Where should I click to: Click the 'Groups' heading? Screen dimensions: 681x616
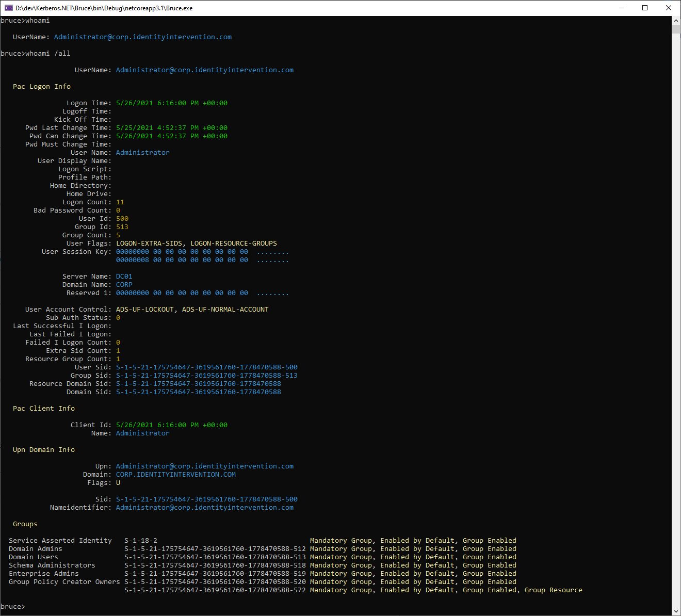[25, 524]
